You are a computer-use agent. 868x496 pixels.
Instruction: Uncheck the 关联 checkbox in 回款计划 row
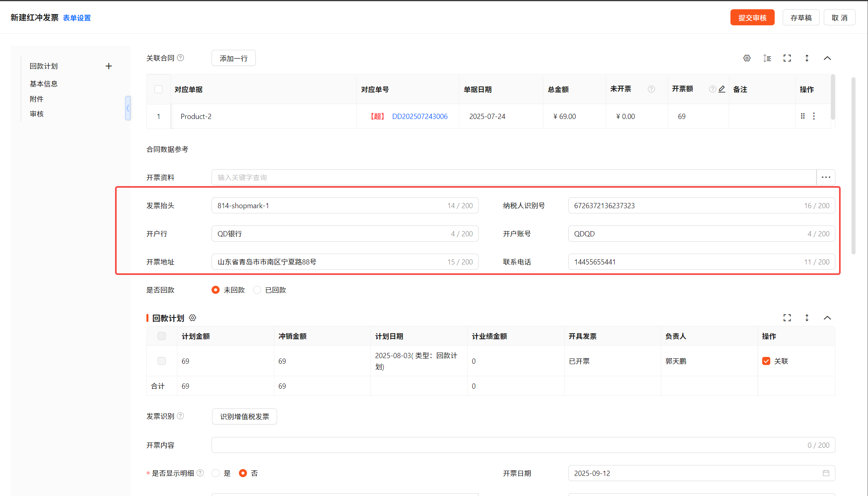766,361
